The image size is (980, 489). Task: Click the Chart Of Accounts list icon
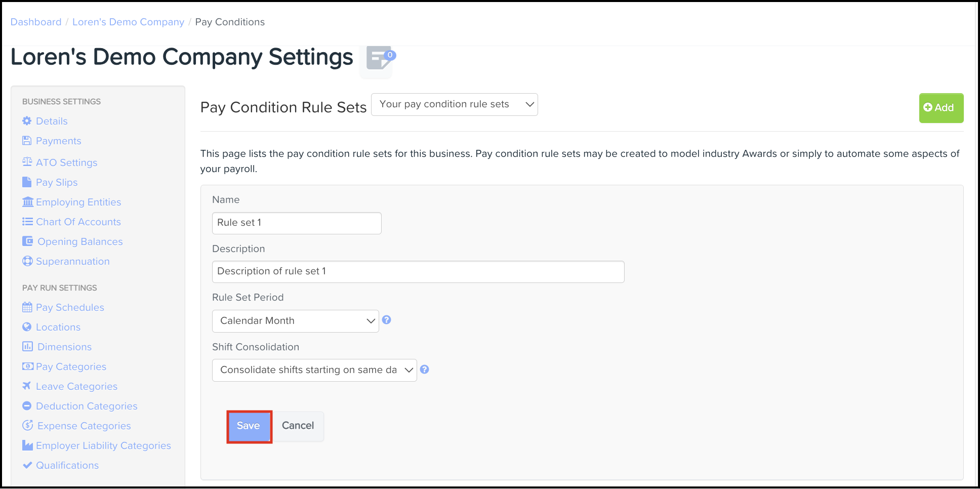(28, 222)
